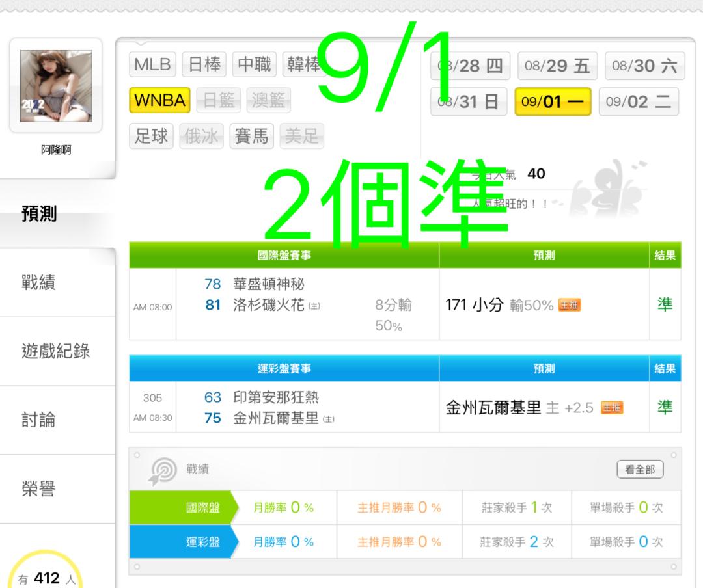Choose date 09/02 二
Screen dimensions: 703x588
click(639, 101)
